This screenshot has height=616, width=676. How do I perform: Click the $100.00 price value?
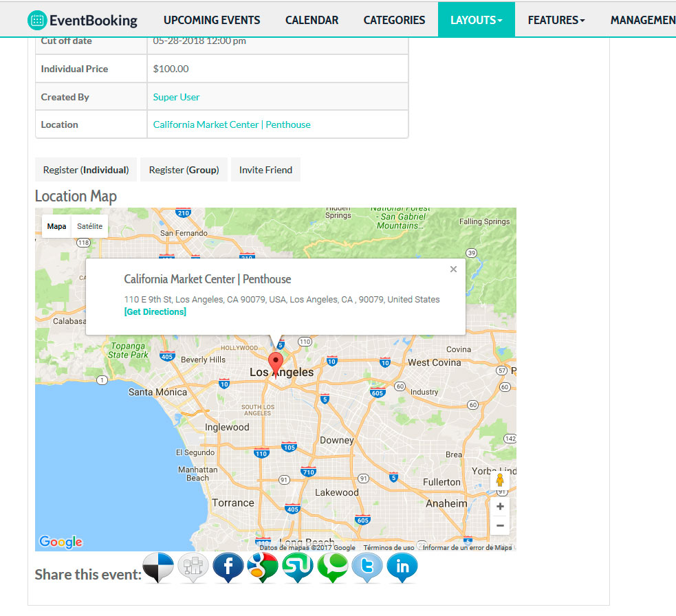click(171, 69)
